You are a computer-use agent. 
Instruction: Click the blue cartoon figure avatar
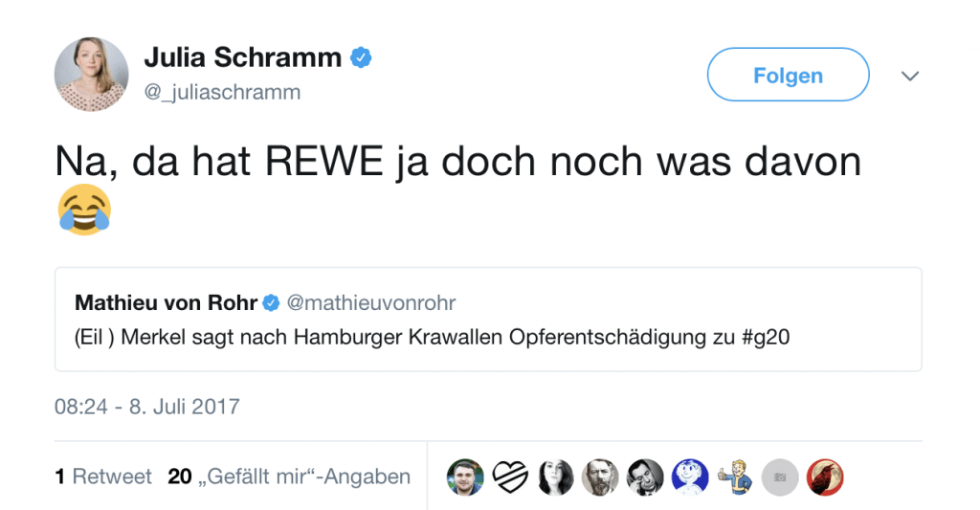point(690,477)
